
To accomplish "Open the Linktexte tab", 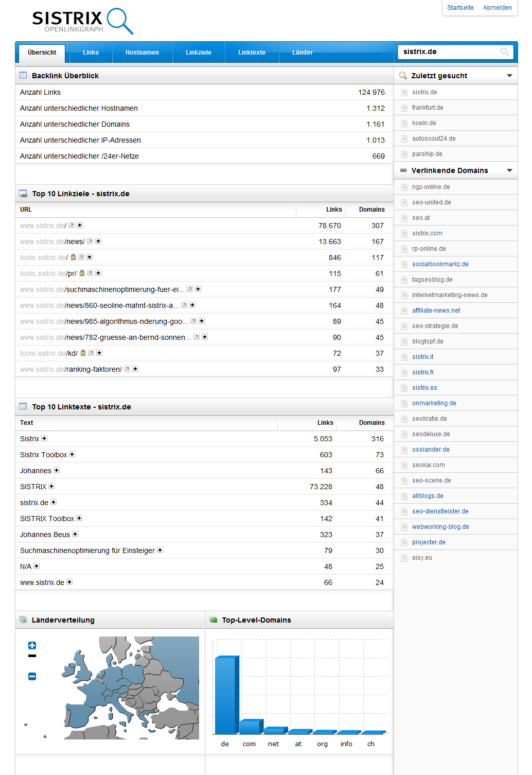I will point(252,53).
